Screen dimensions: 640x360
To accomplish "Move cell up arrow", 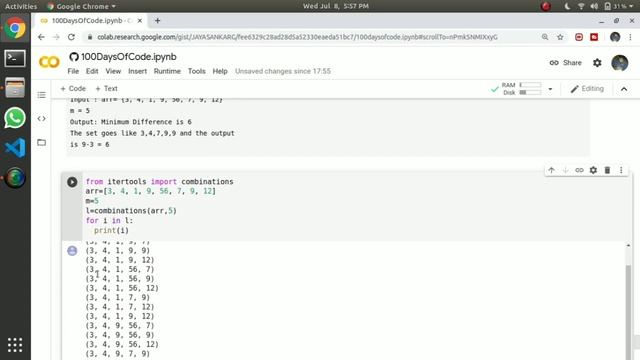I will (x=551, y=170).
